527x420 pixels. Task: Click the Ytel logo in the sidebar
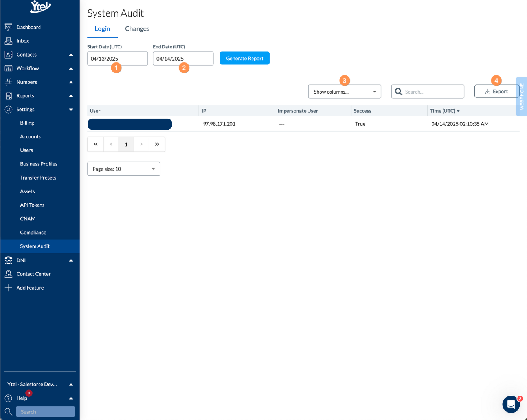coord(41,6)
